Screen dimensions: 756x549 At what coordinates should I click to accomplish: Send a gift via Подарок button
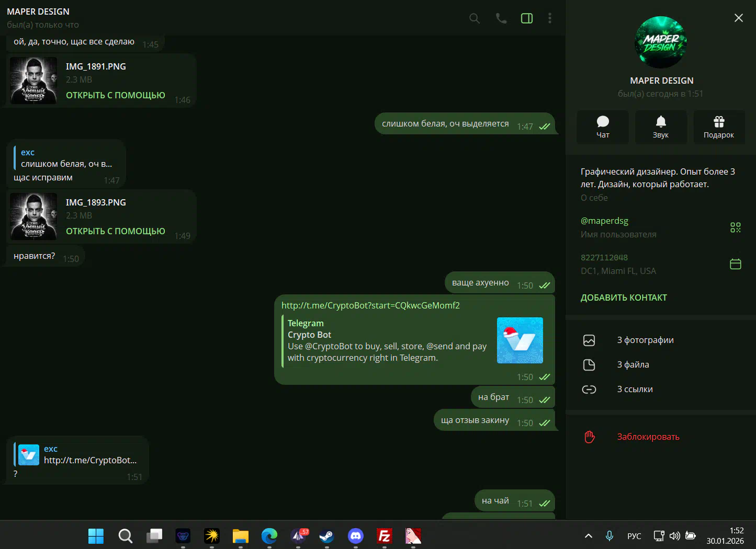click(x=719, y=127)
